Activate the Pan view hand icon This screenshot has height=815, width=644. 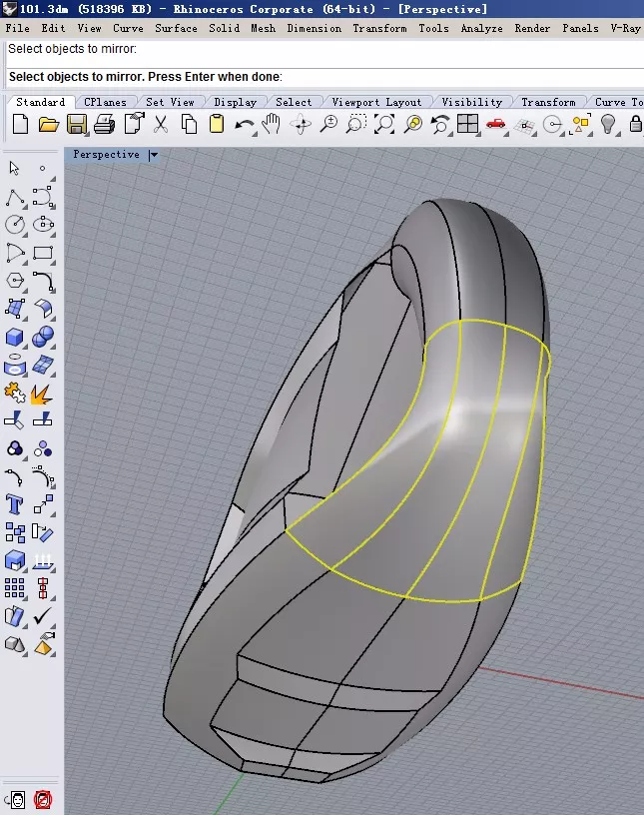[272, 125]
